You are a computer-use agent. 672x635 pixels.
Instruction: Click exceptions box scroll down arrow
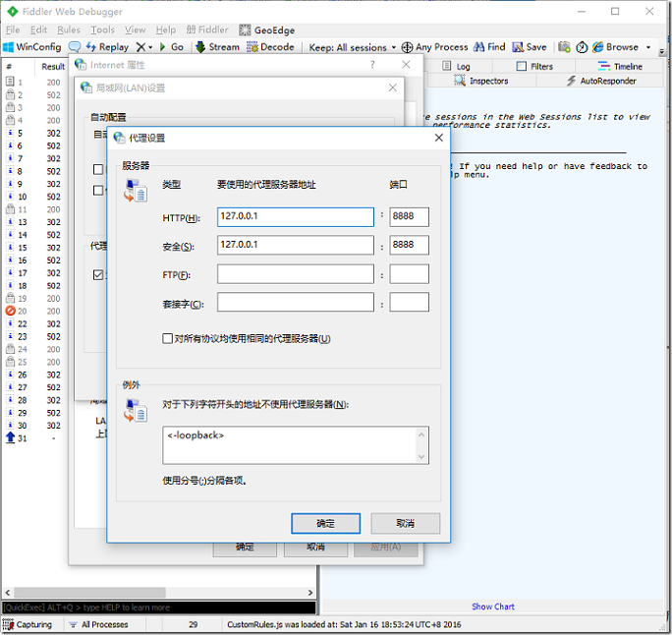pyautogui.click(x=421, y=456)
